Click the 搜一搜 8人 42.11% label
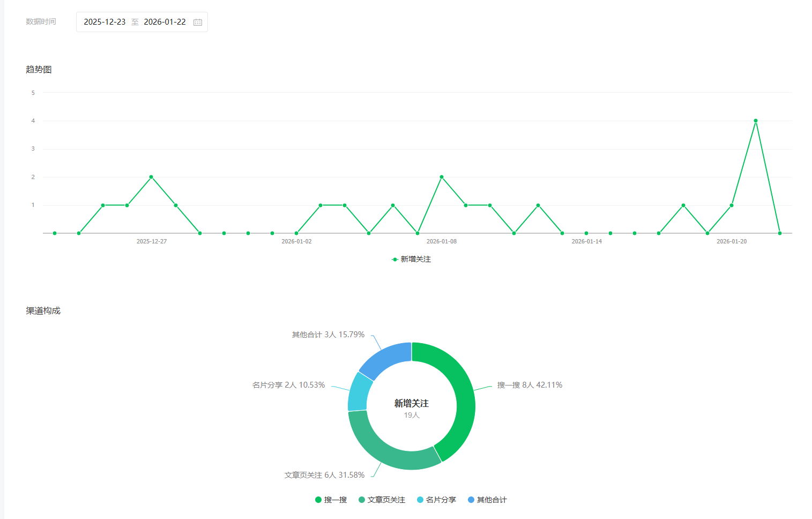Viewport: 812px width, 519px height. click(530, 385)
